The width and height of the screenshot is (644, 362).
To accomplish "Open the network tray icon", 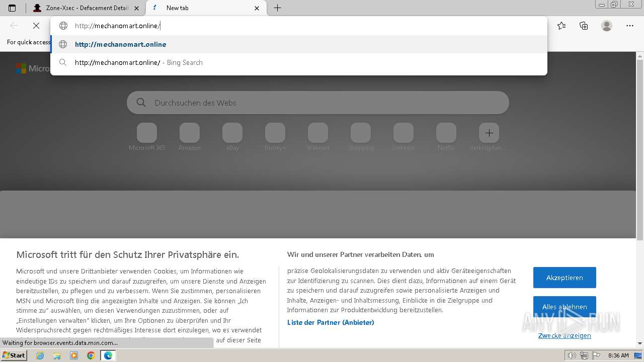I will pos(584,355).
